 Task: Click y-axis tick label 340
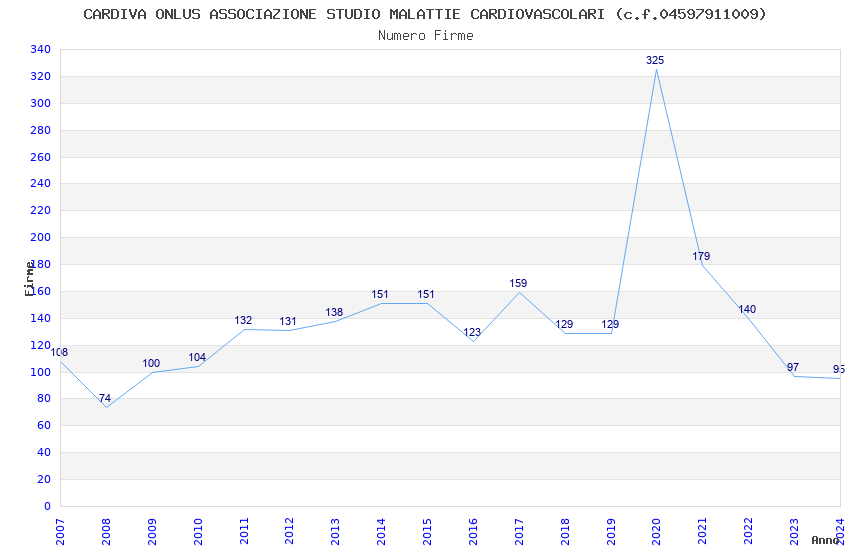pyautogui.click(x=41, y=49)
